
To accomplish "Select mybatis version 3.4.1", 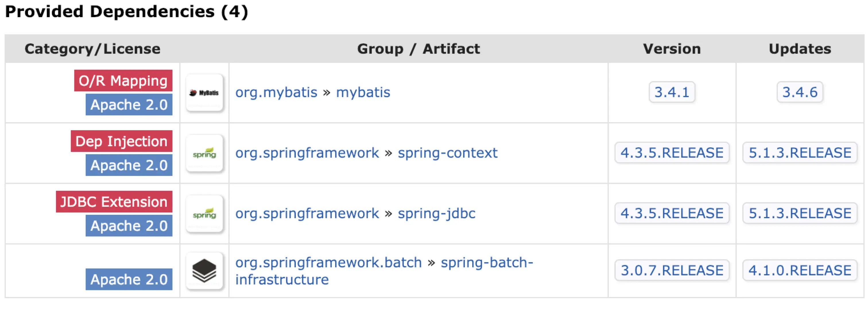I will pos(672,92).
